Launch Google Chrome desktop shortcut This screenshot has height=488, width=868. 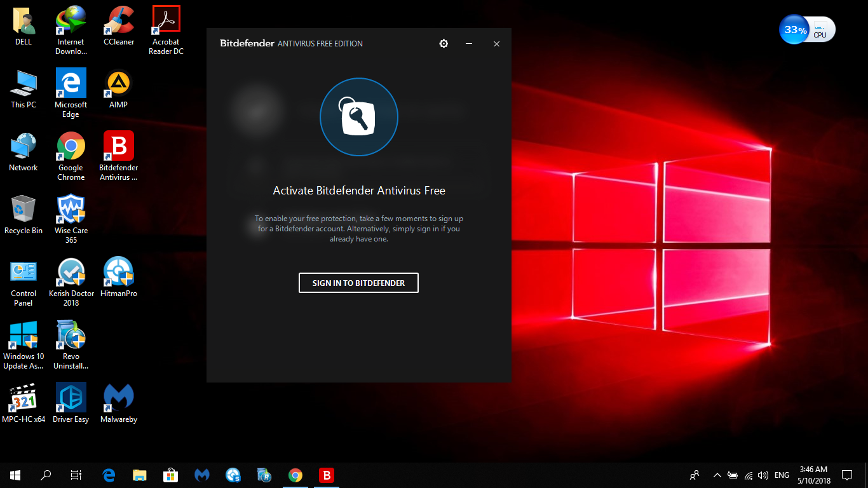71,156
